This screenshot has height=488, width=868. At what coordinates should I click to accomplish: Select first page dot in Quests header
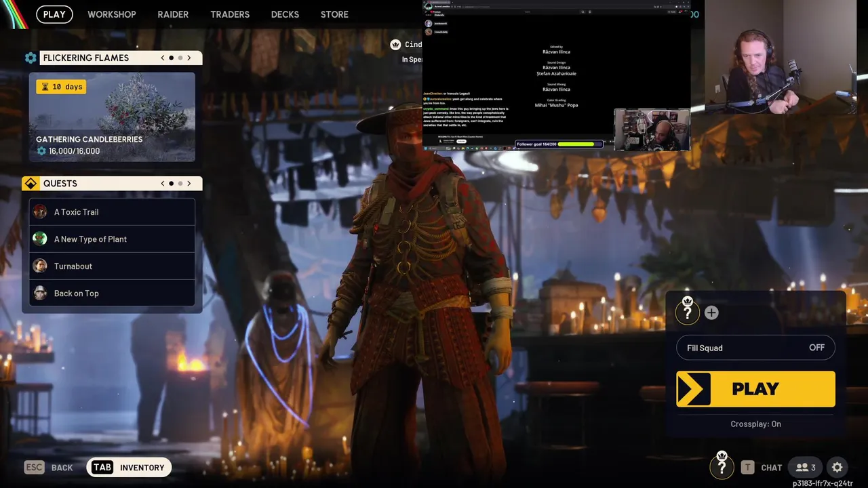point(172,184)
